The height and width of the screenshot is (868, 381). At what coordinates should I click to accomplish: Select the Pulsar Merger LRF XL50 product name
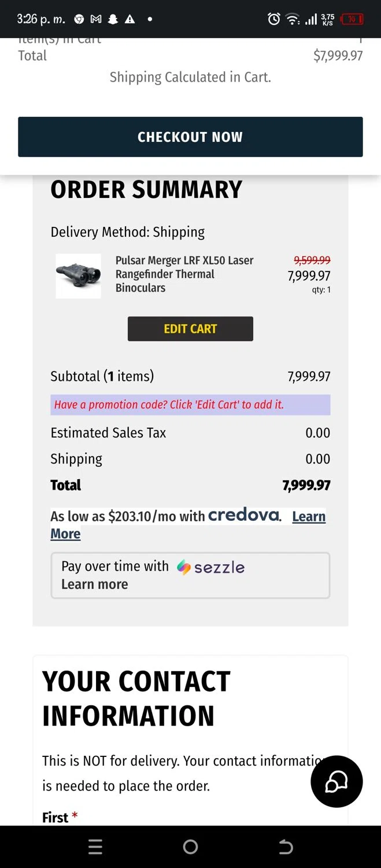click(x=184, y=274)
